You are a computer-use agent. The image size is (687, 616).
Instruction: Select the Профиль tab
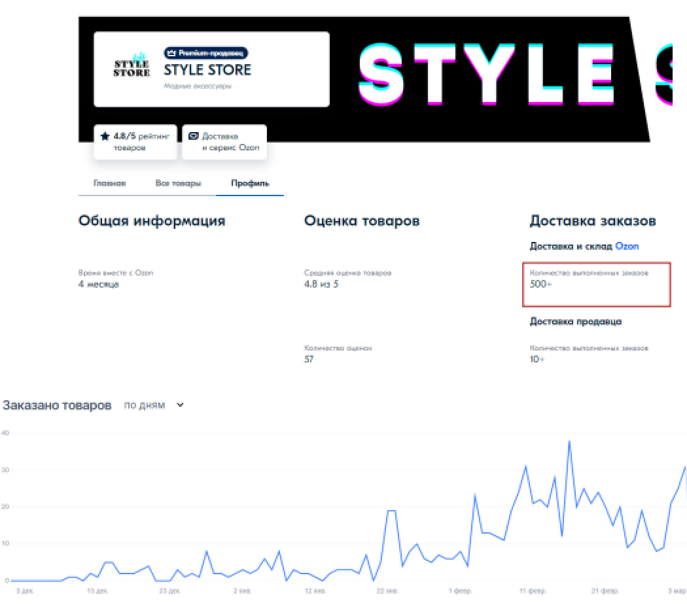(x=250, y=183)
